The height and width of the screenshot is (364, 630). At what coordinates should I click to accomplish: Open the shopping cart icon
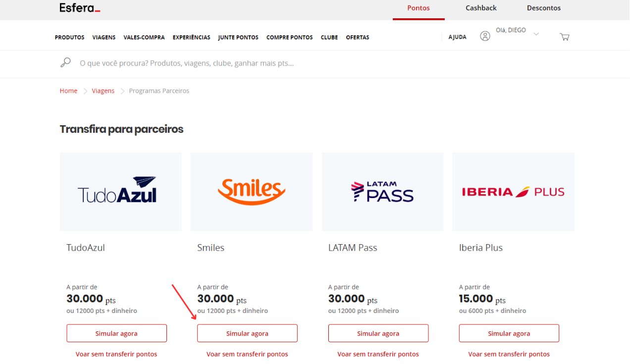click(564, 37)
